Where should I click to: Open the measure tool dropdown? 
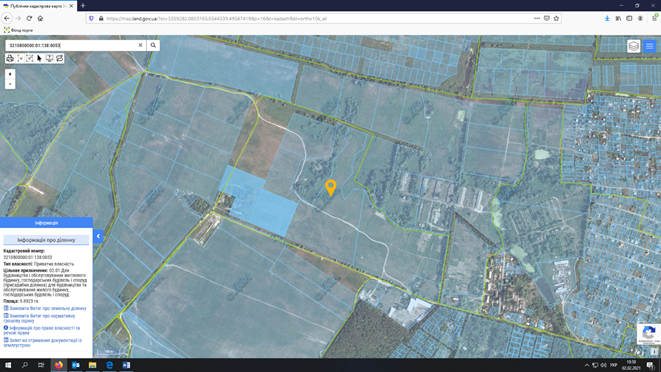tap(20, 58)
